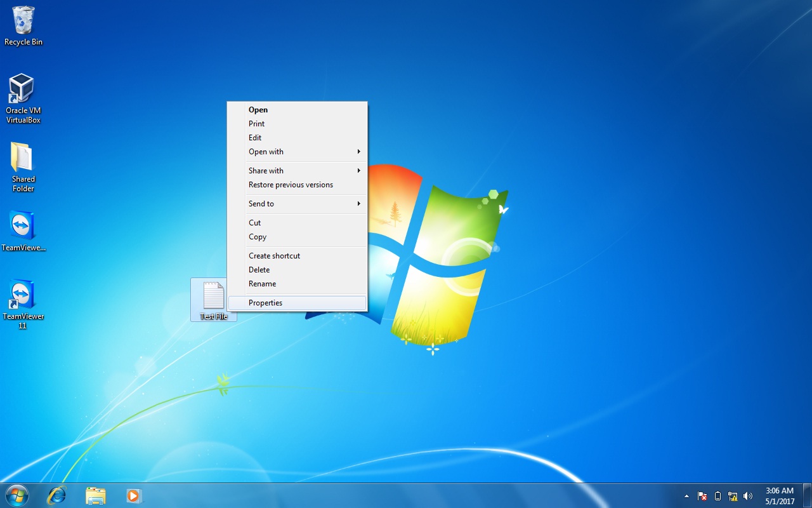Expand the Open with submenu
The width and height of the screenshot is (812, 508).
298,152
